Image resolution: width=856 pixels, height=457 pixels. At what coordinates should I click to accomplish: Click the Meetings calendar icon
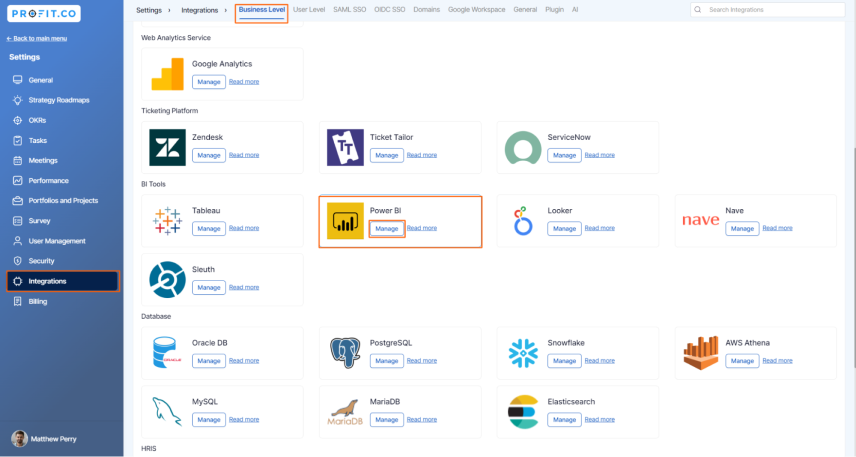17,161
